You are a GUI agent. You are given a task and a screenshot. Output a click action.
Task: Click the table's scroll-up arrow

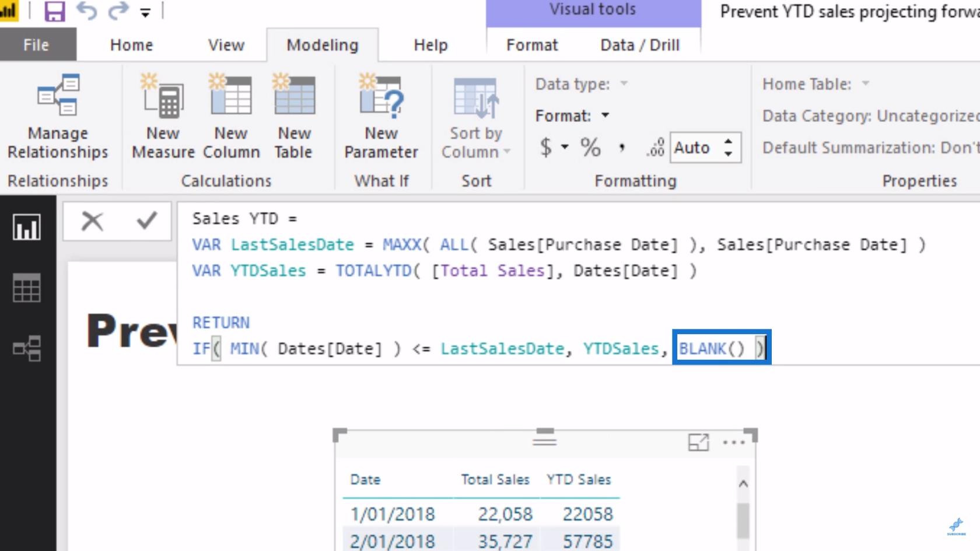click(x=743, y=483)
